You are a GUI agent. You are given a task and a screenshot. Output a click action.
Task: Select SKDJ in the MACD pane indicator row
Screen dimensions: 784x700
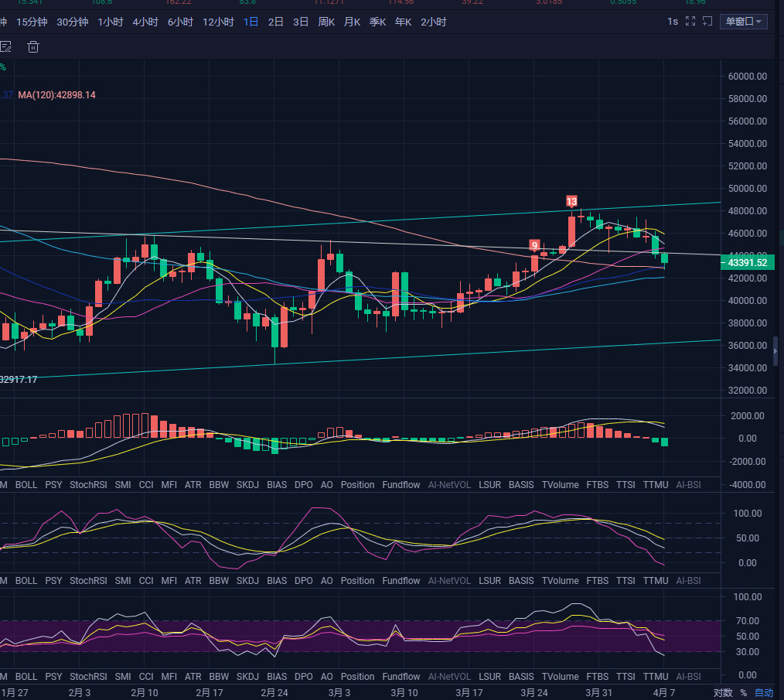[247, 485]
